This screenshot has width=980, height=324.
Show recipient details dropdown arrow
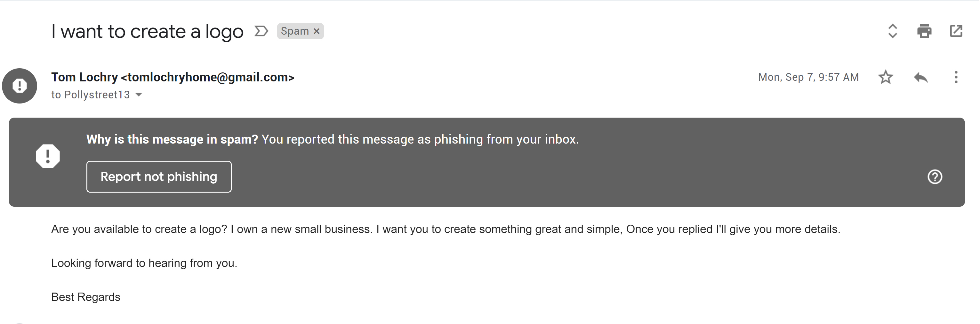click(x=139, y=95)
